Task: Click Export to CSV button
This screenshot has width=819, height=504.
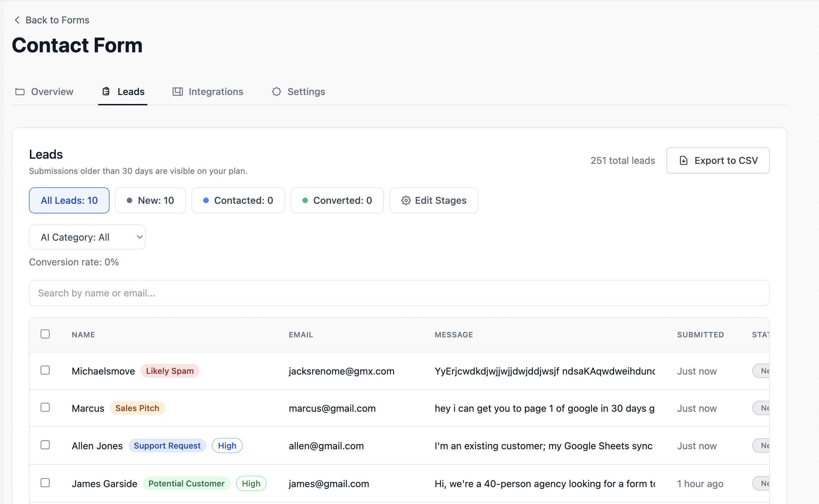Action: 718,160
